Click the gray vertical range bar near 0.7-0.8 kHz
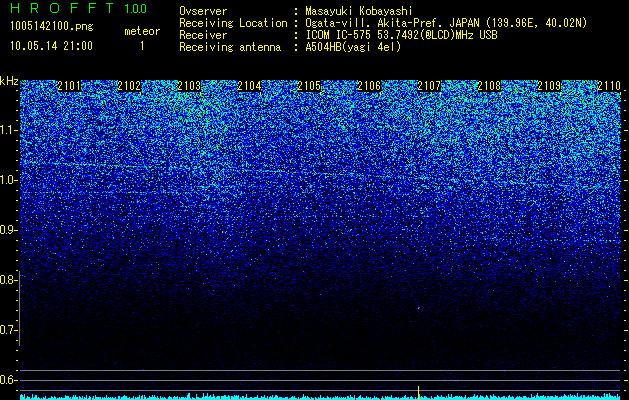 pos(20,309)
